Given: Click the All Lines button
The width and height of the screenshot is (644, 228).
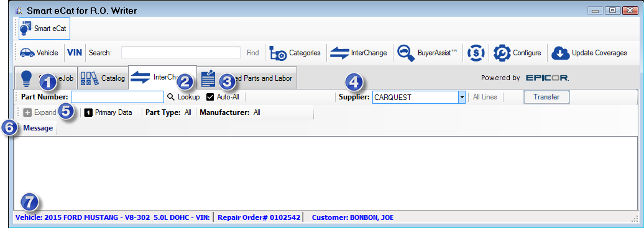Looking at the screenshot, I should [x=485, y=97].
